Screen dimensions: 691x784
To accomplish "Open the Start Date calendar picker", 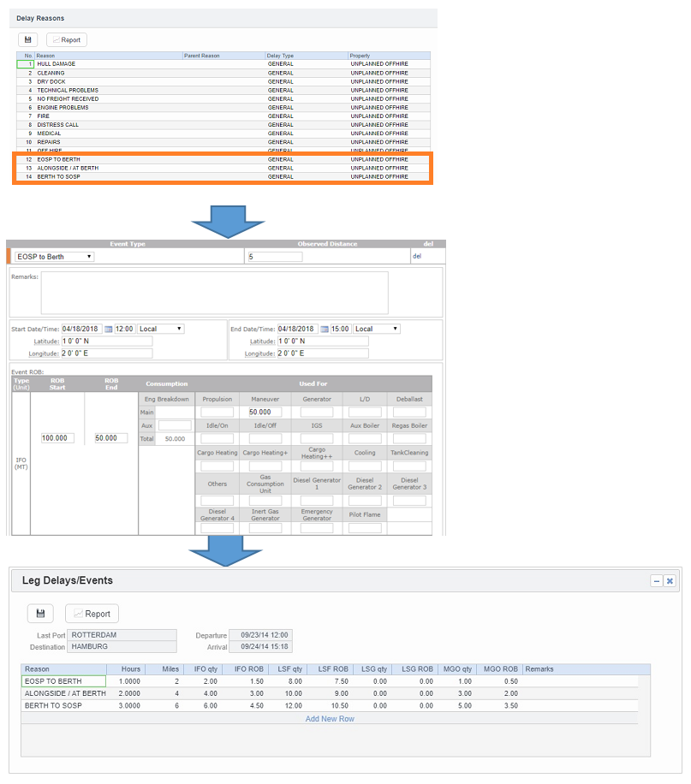I will 109,329.
